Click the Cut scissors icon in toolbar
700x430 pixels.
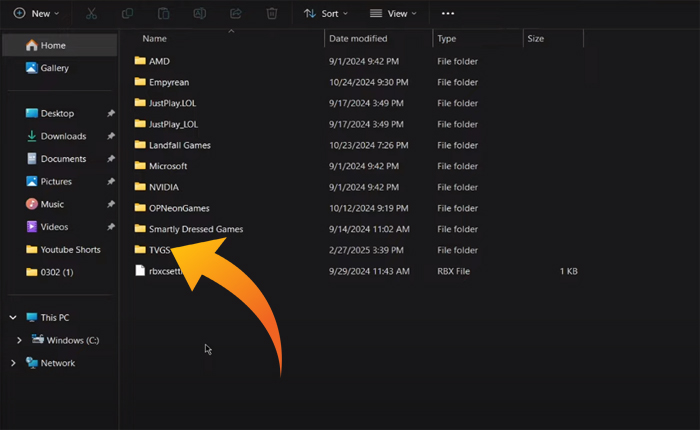[91, 14]
